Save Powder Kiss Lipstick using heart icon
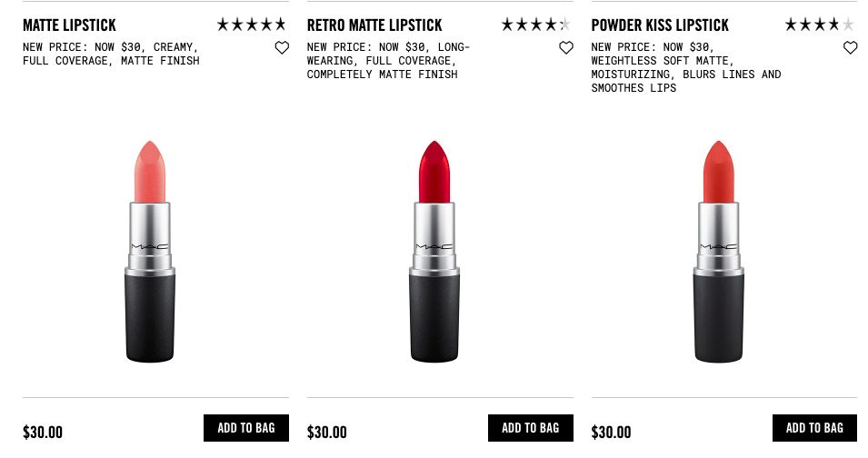The width and height of the screenshot is (868, 458). [x=851, y=48]
